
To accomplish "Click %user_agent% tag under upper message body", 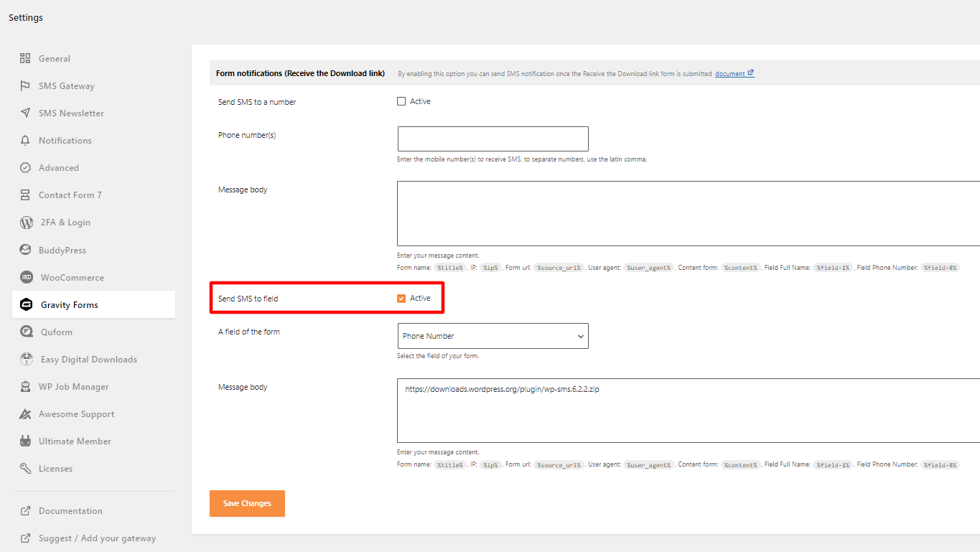I will pyautogui.click(x=648, y=268).
